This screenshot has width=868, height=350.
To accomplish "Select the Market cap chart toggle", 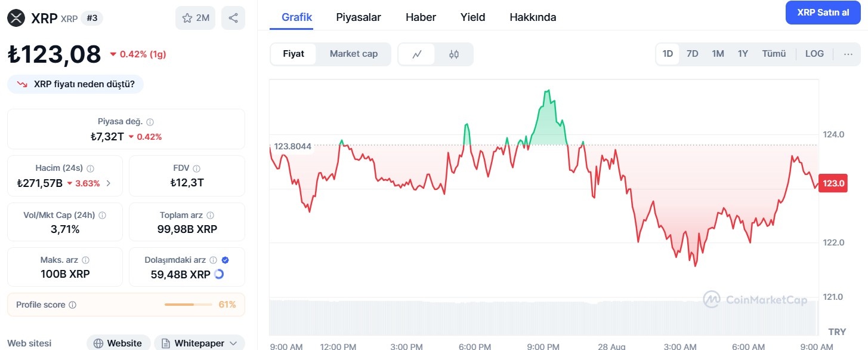I will (354, 54).
